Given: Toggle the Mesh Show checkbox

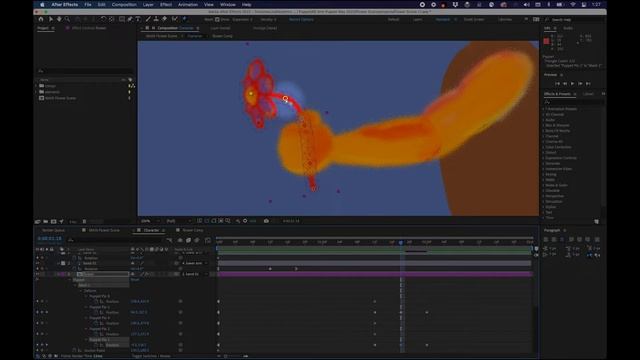Looking at the screenshot, I should pos(217,19).
